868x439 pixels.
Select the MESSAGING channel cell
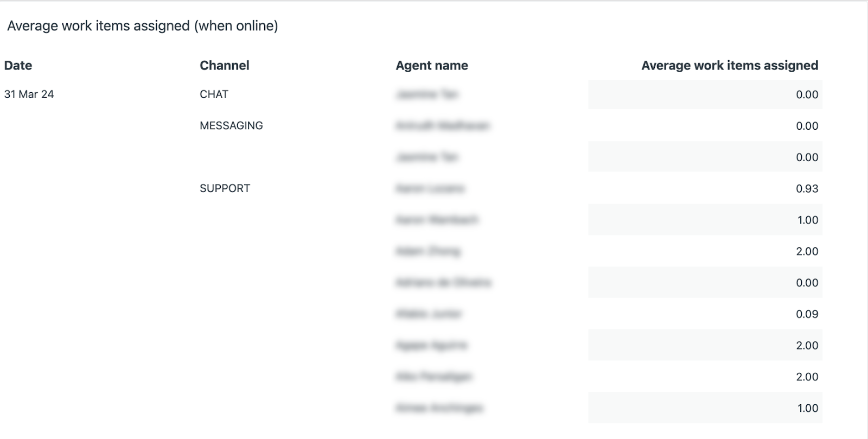pos(231,126)
